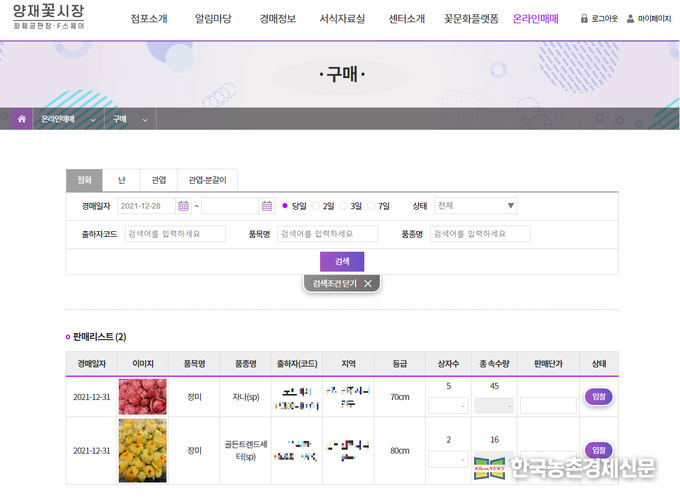This screenshot has height=504, width=680.
Task: Open the yellow rose thumbnail image
Action: (143, 450)
